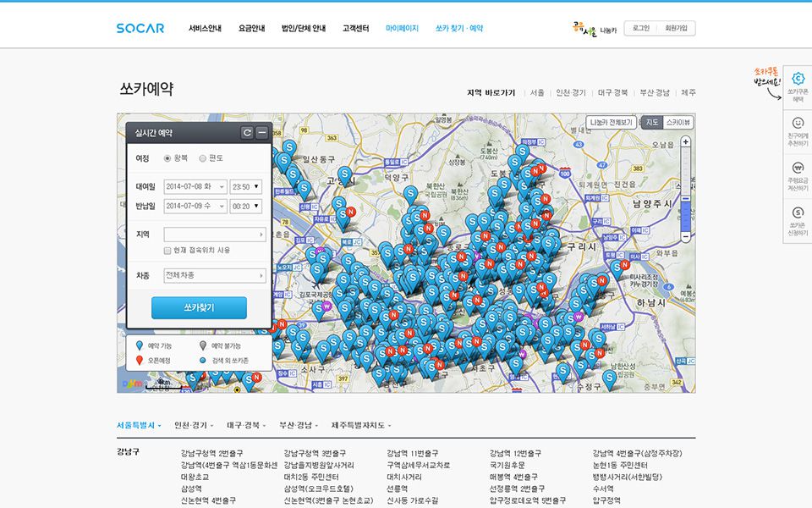Open the 대여일 time dropdown showing 23:50

[246, 186]
